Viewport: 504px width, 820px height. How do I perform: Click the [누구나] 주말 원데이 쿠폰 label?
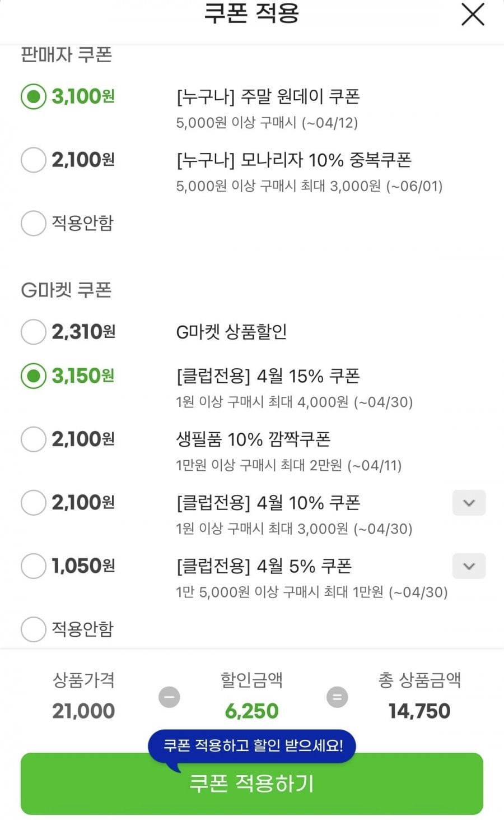[268, 96]
